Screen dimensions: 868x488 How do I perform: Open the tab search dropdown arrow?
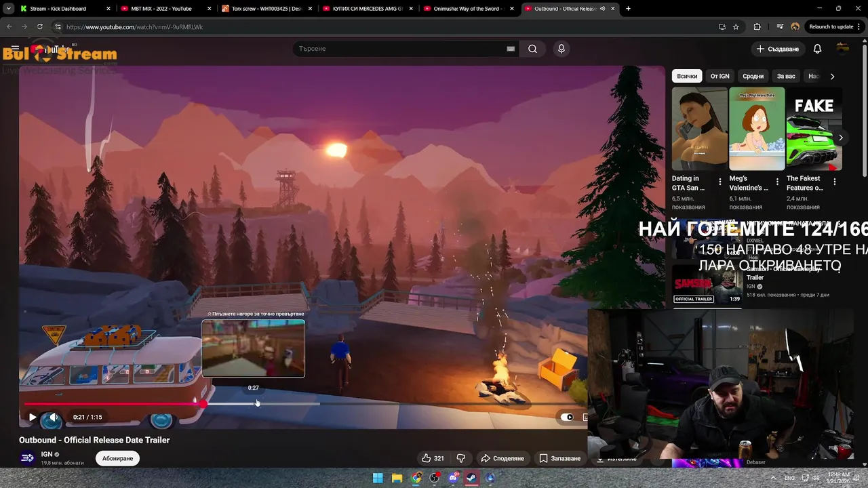[8, 9]
